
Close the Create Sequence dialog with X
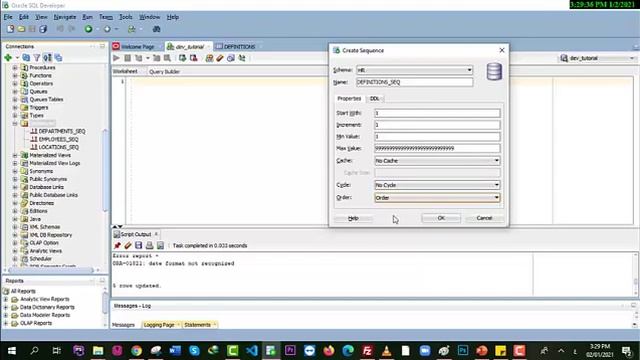[x=502, y=50]
